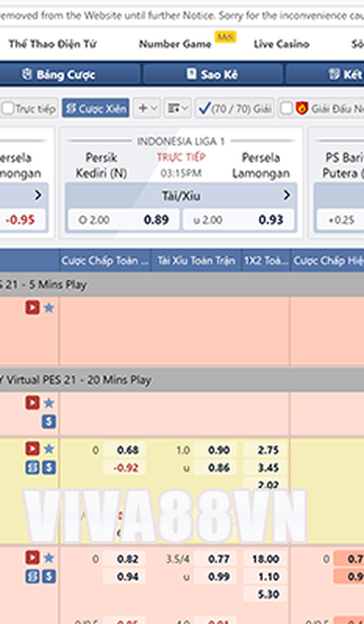The height and width of the screenshot is (624, 364).
Task: Select the O 2.00 odds 0.89
Action: (123, 220)
